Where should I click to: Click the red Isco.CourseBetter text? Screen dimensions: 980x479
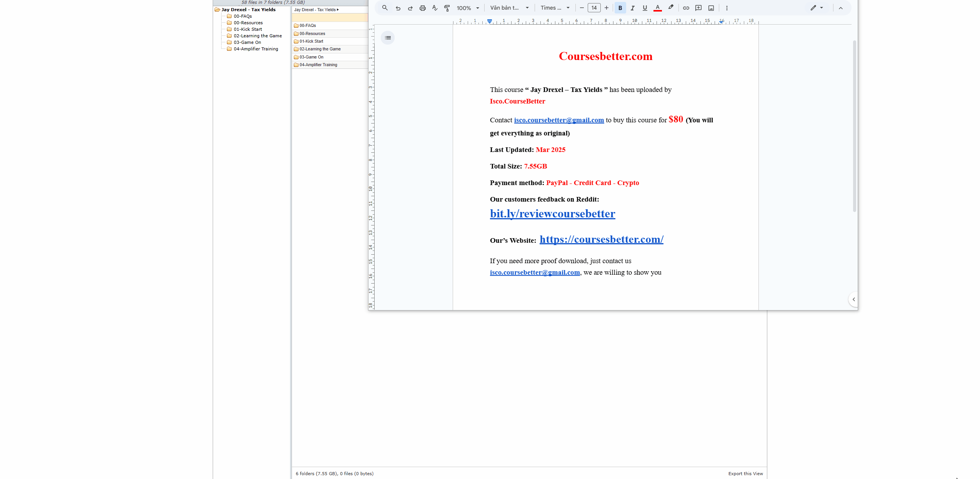(517, 101)
